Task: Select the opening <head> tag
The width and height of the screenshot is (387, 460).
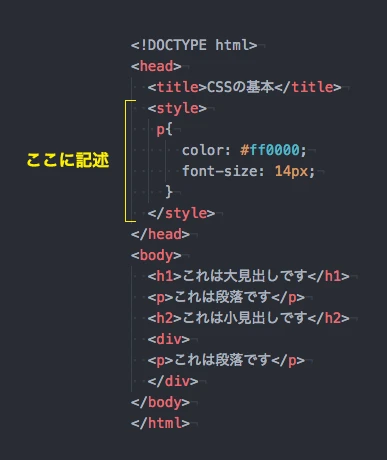Action: [x=156, y=66]
